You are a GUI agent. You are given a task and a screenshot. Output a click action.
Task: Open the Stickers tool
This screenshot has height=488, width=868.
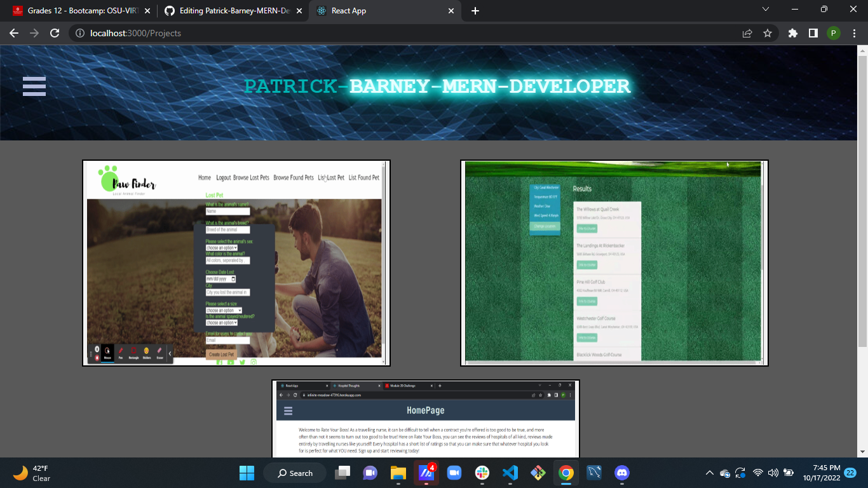coord(147,352)
